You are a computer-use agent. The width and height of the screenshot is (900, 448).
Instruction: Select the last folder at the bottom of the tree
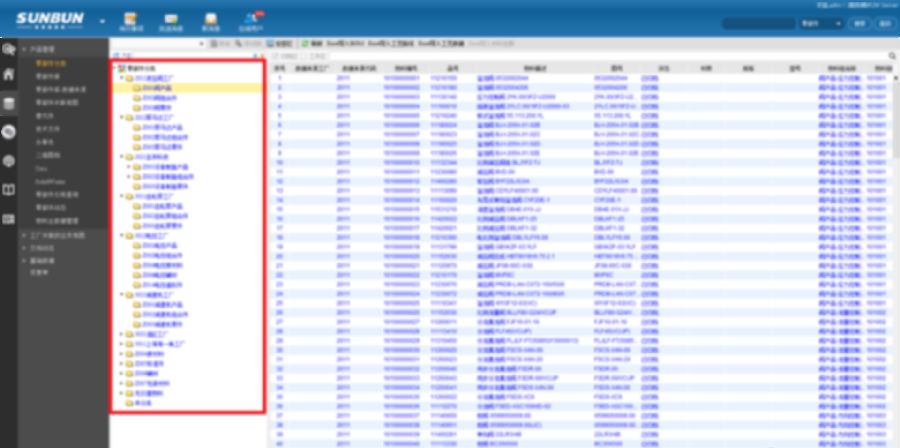(138, 403)
